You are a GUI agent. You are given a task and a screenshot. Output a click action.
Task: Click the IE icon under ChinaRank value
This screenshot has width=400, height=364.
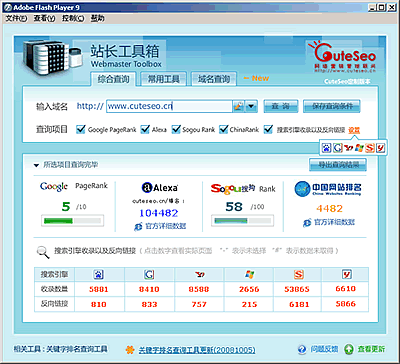(307, 223)
